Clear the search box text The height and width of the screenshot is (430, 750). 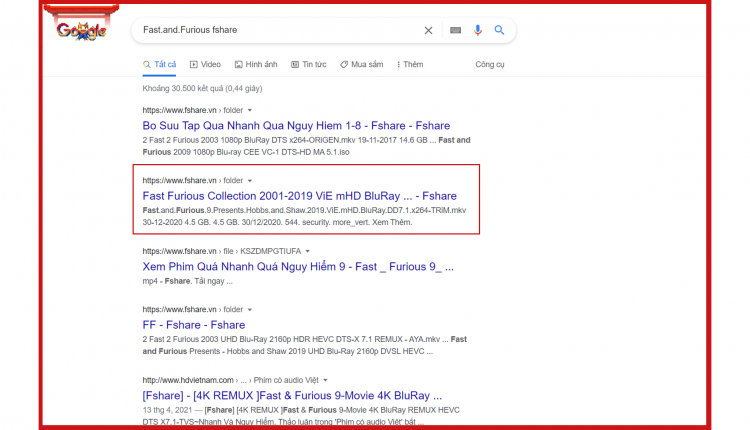click(428, 31)
